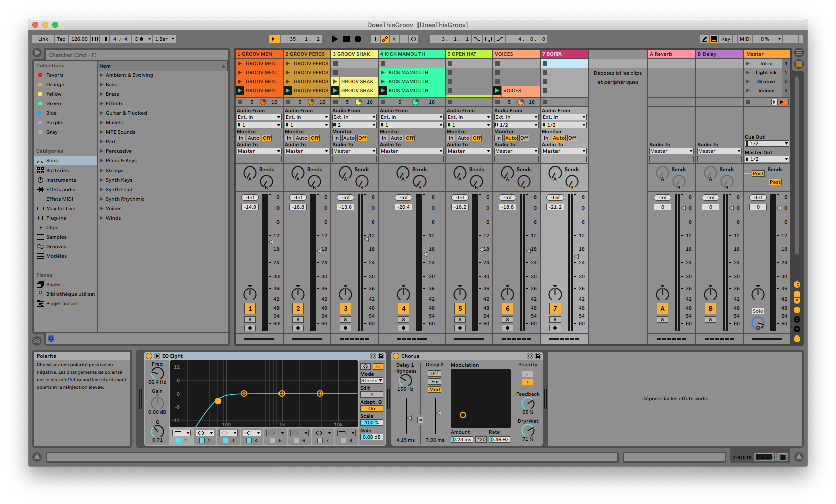Screen dimensions: 836x504
Task: Click the Stop All Clips button in Master
Action: pos(748,102)
